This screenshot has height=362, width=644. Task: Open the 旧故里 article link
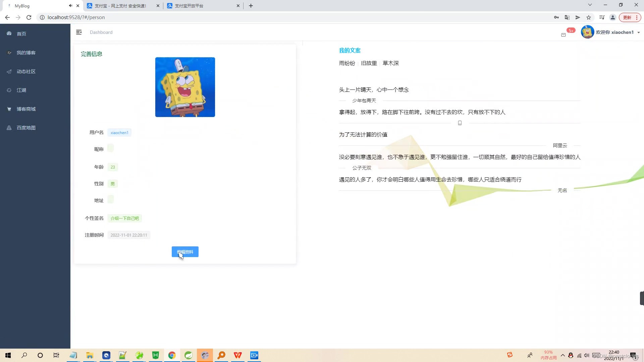click(369, 63)
